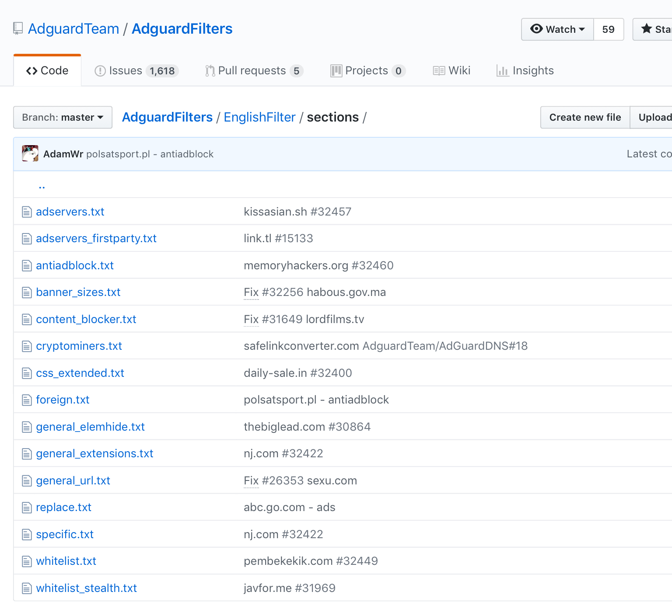This screenshot has height=616, width=672.
Task: Click the Upload files button
Action: [651, 117]
